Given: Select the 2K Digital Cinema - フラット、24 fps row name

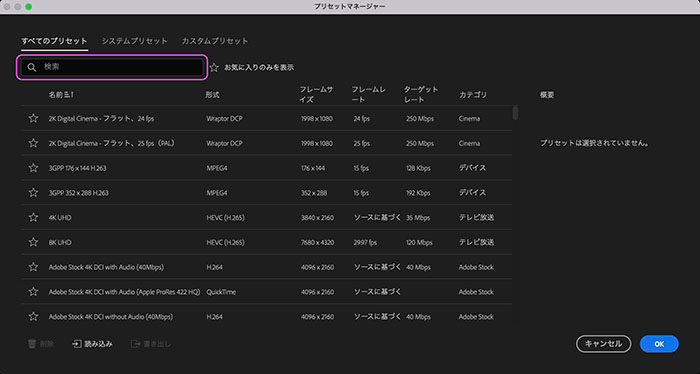Looking at the screenshot, I should tap(101, 119).
